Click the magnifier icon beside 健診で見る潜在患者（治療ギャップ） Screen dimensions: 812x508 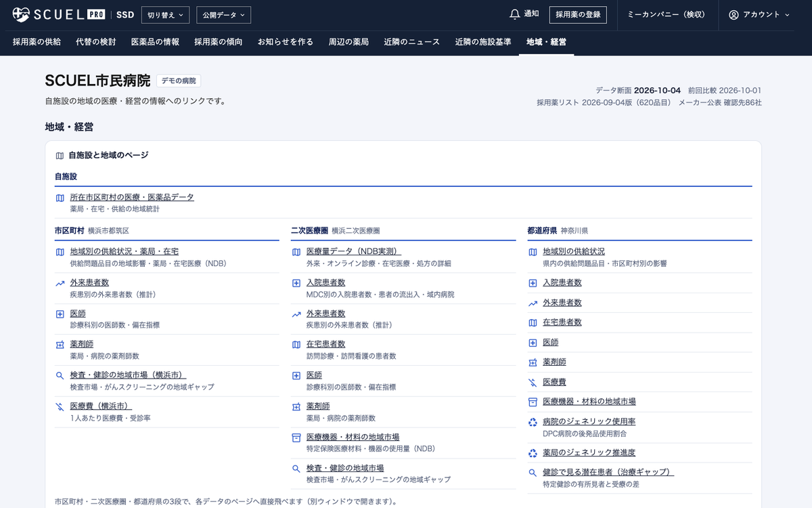pos(533,473)
